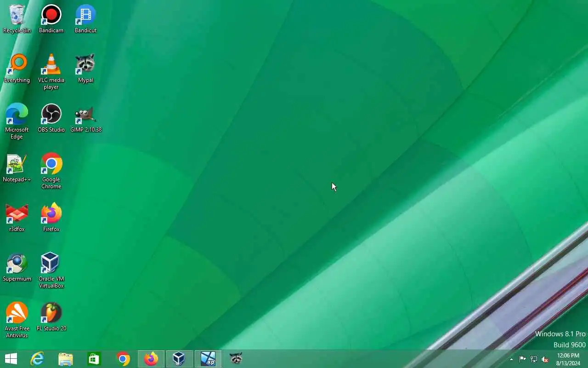Click the Firefox desktop shortcut
588x368 pixels.
[51, 218]
